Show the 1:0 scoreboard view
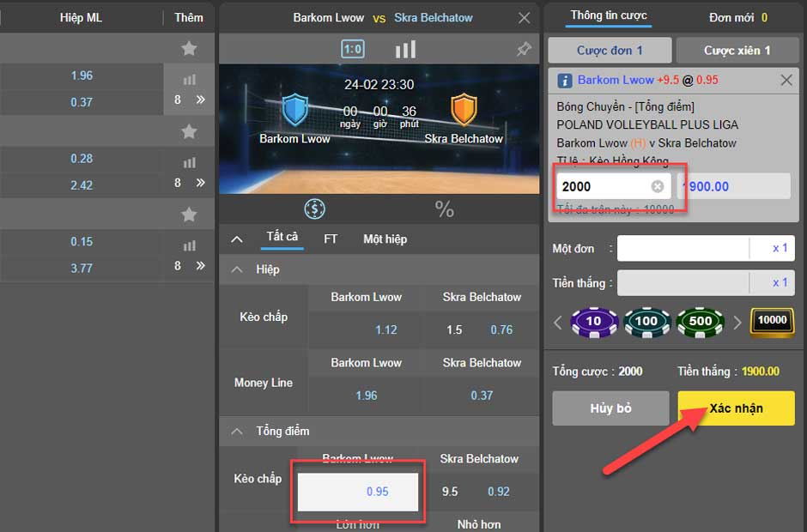807x532 pixels. (353, 50)
